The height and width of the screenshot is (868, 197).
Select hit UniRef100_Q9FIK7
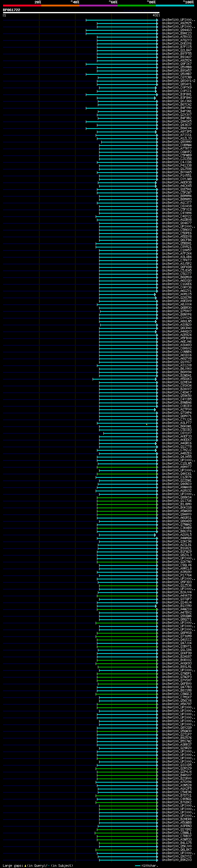[176, 64]
